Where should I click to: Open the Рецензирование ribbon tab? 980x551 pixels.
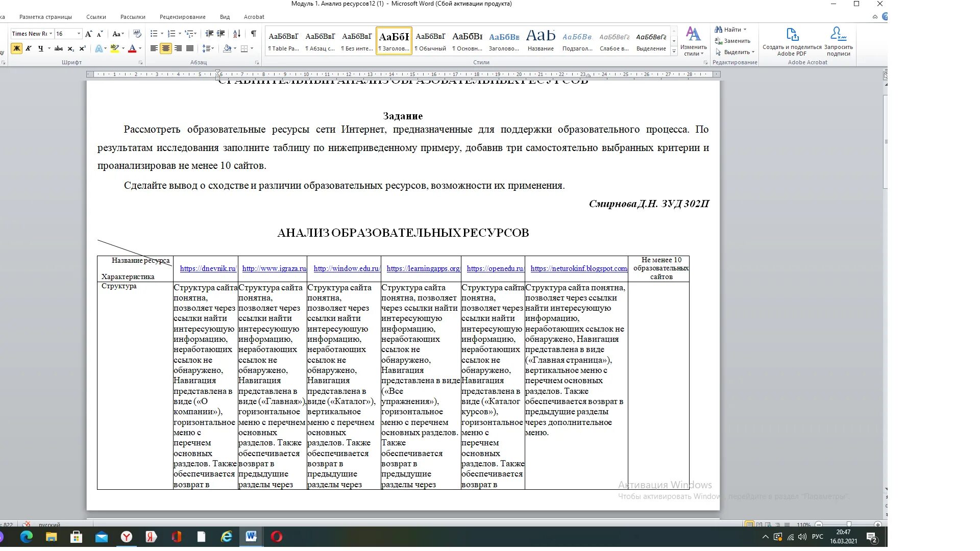182,17
